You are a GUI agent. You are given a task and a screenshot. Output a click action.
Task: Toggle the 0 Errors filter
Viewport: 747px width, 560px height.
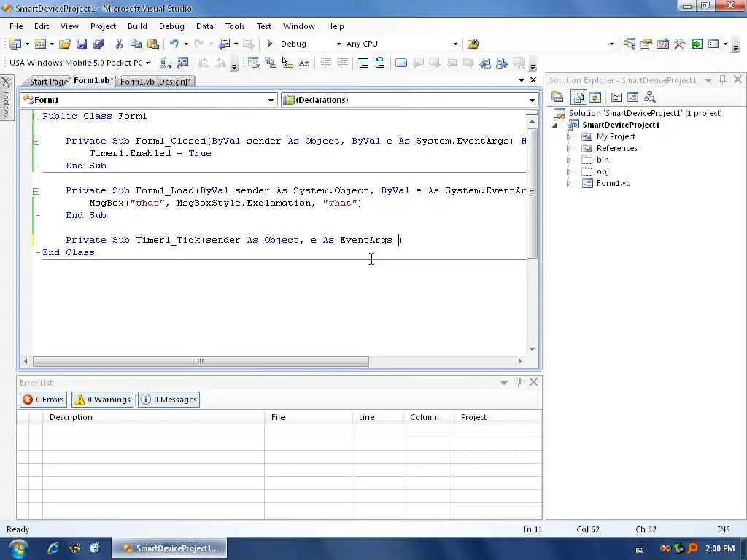click(43, 400)
